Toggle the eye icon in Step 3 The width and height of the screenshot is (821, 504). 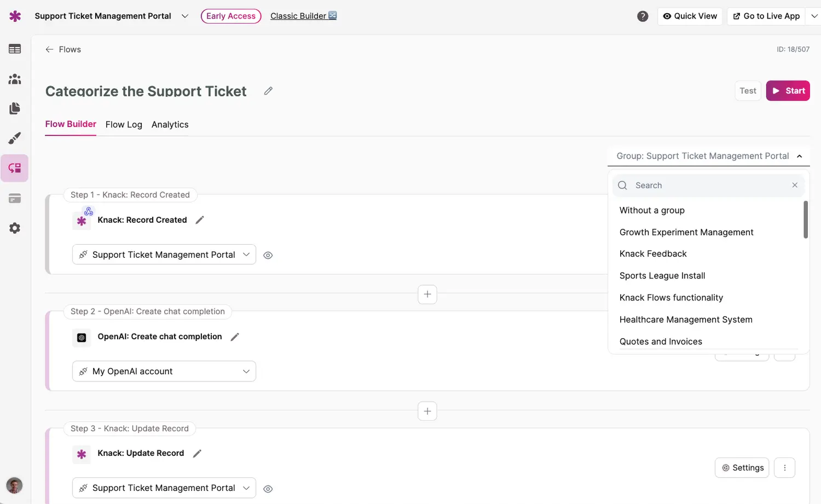click(x=268, y=489)
